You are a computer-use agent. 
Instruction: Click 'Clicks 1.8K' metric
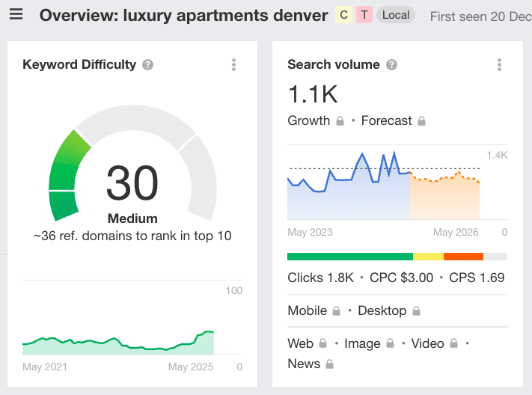321,278
